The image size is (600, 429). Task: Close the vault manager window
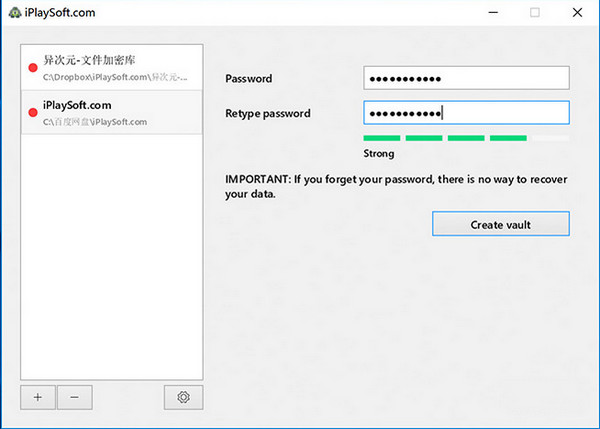click(580, 12)
